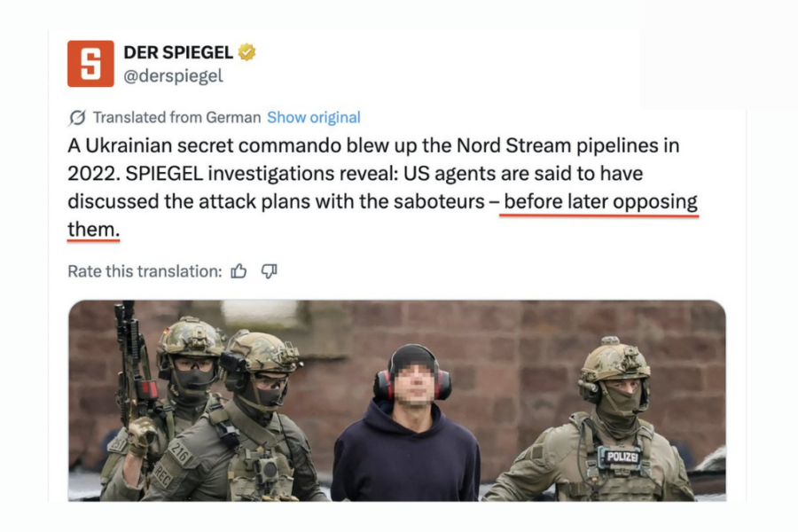
Task: Rate the translation with thumbs up
Action: pyautogui.click(x=239, y=271)
